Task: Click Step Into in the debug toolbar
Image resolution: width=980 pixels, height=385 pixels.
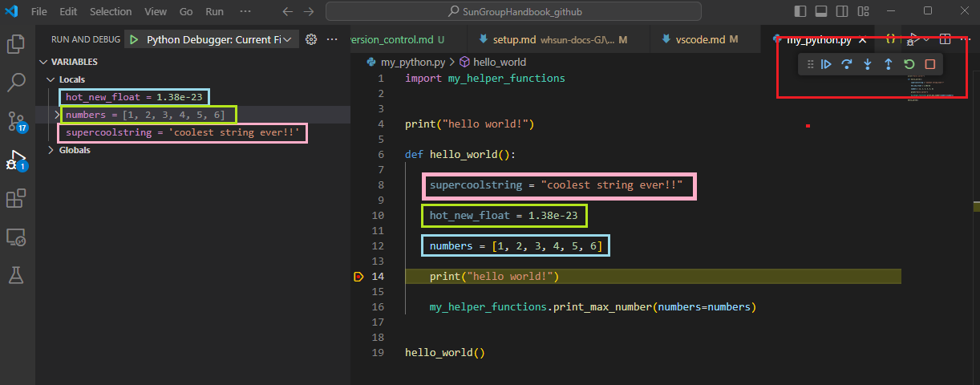Action: coord(868,64)
